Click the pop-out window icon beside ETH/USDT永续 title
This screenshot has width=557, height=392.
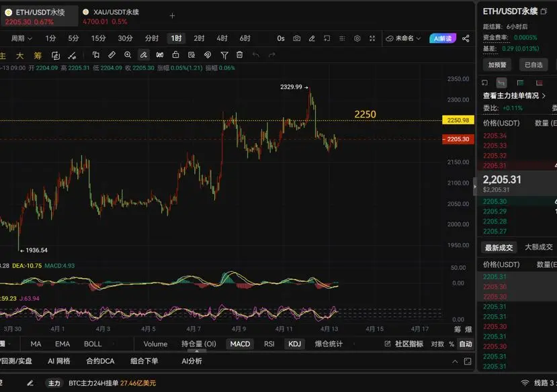544,11
